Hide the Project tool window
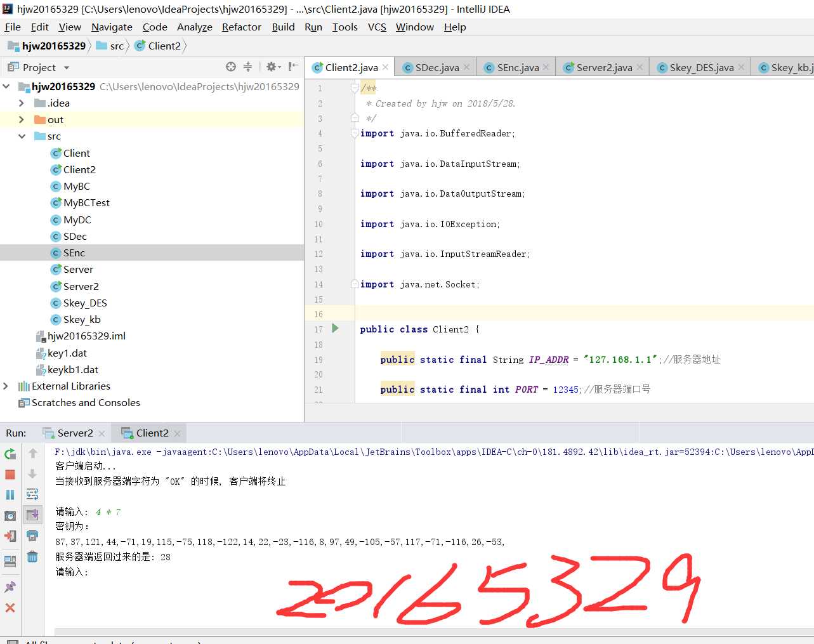814x644 pixels. coord(293,67)
